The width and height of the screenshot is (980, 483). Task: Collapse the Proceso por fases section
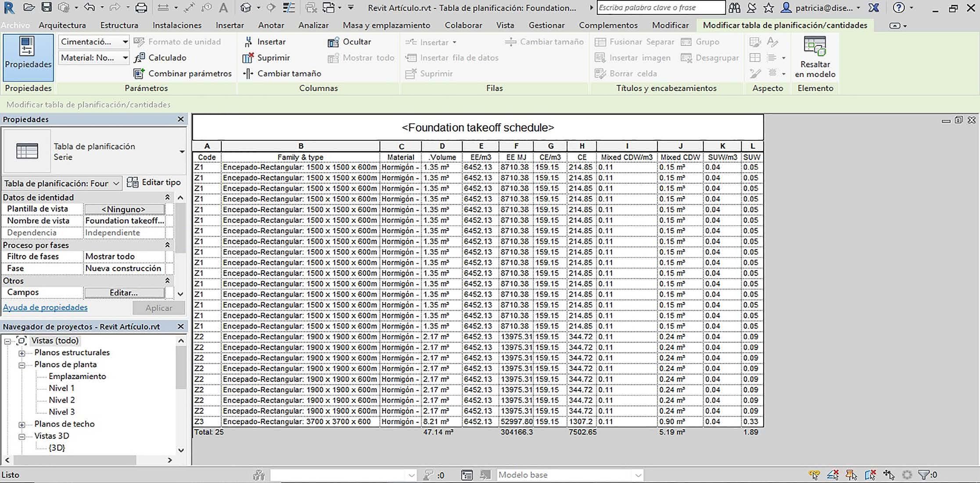tap(167, 245)
